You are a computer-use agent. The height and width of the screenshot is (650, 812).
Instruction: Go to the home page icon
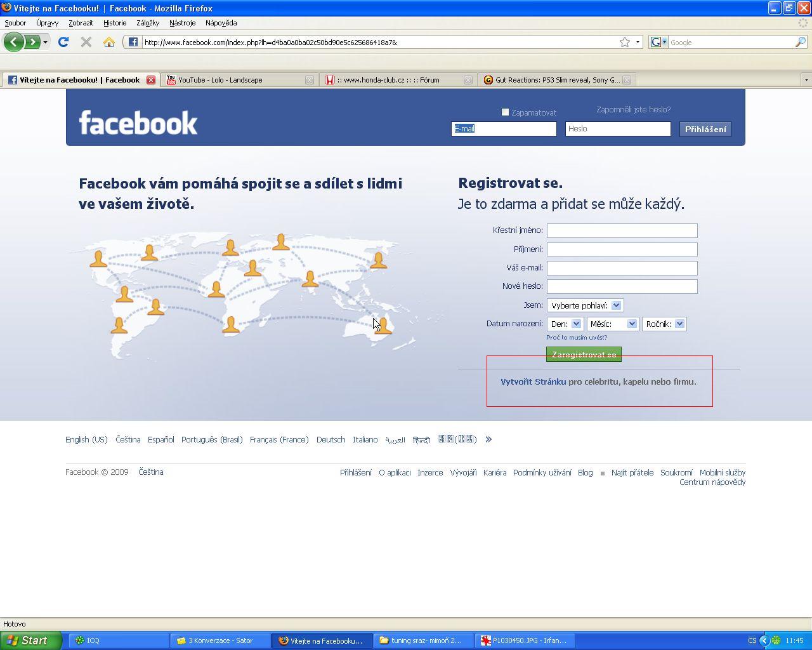tap(109, 43)
